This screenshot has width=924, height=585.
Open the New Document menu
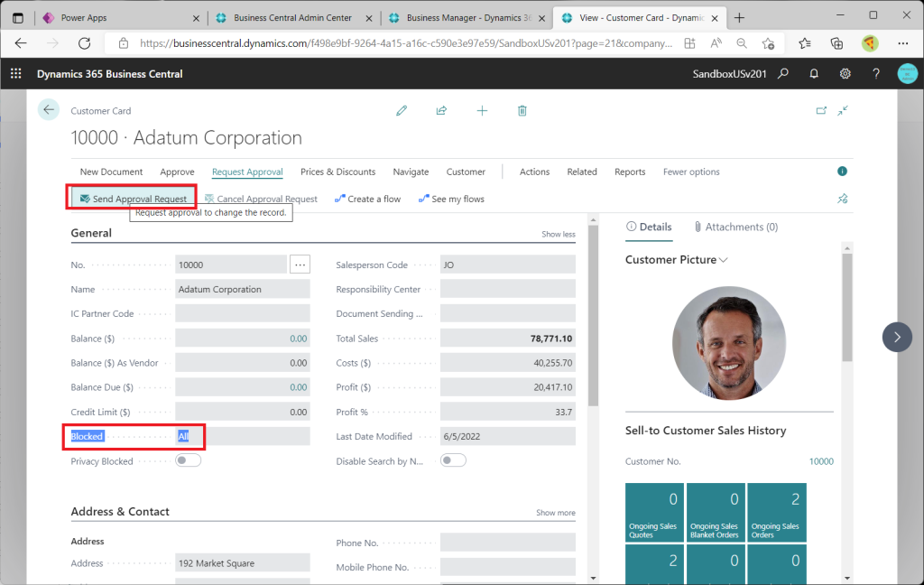point(111,172)
